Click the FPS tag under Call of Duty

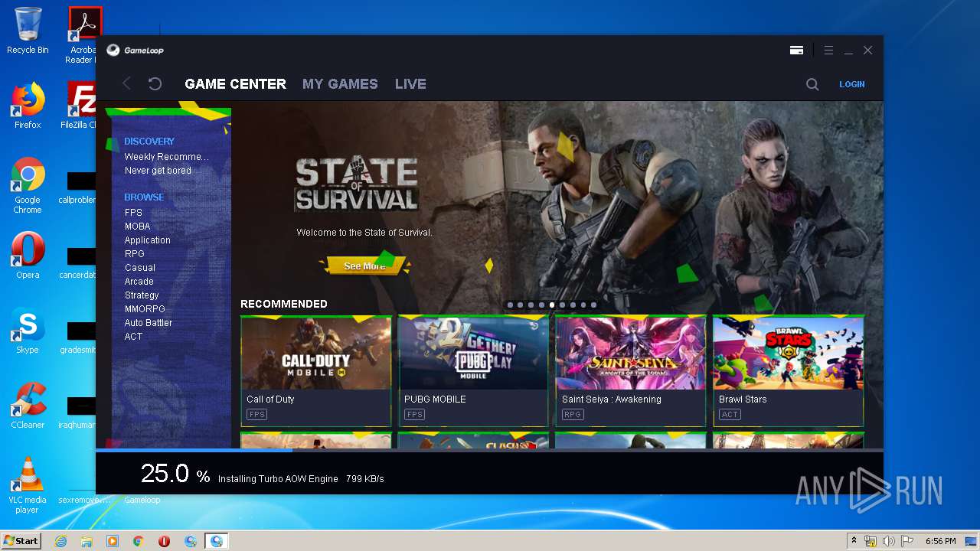coord(256,415)
